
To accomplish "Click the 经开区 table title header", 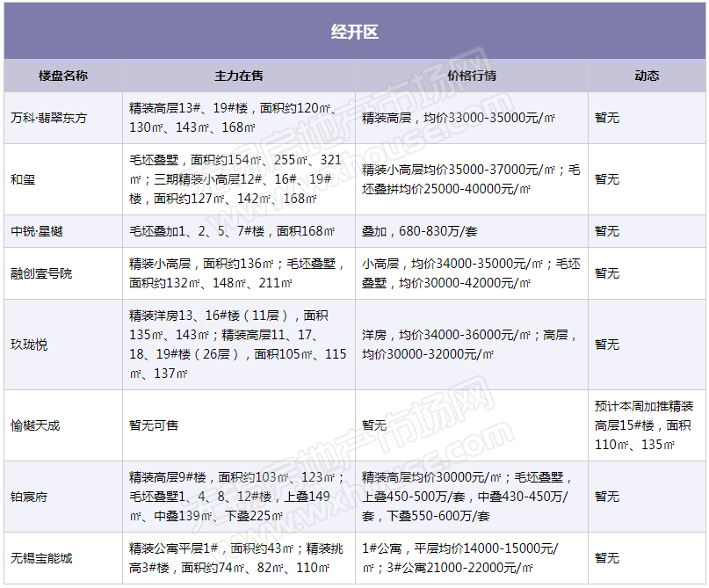I will (354, 33).
